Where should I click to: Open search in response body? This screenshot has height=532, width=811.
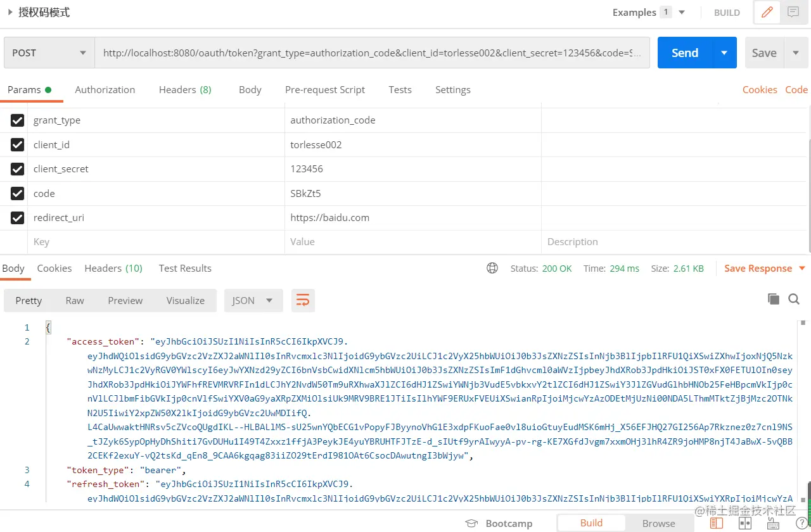click(x=793, y=299)
